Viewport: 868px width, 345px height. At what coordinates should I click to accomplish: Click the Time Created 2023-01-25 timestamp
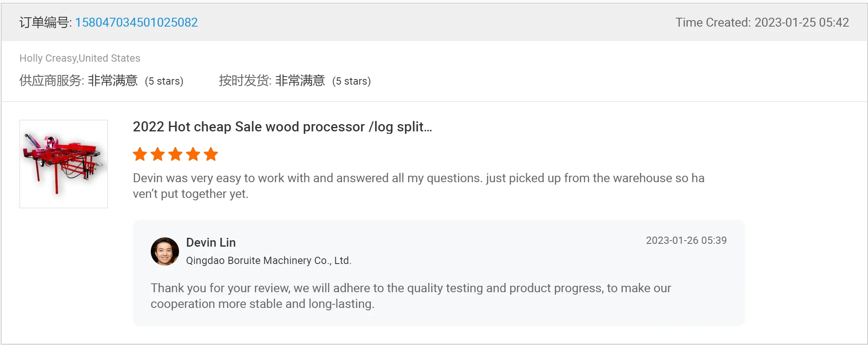pos(762,23)
